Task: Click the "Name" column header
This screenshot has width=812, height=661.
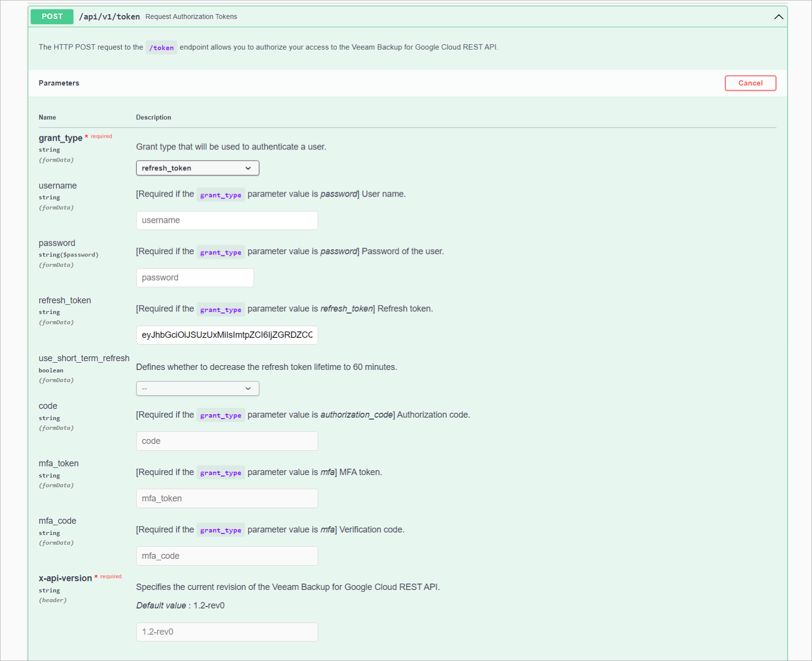Action: point(47,117)
